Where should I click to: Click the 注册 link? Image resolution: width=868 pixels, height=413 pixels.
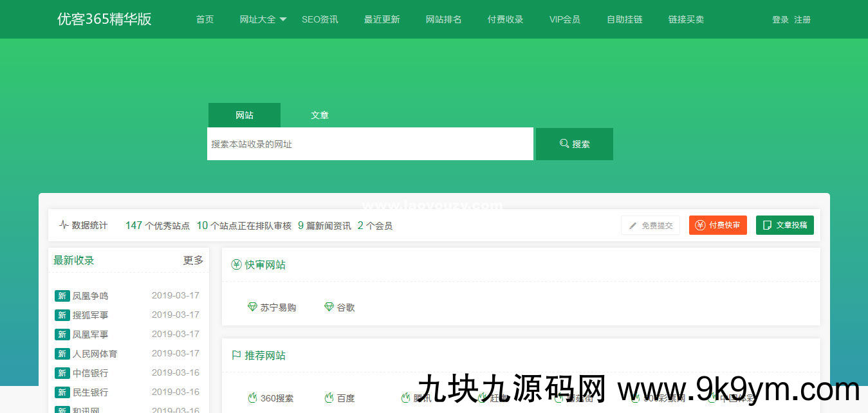pyautogui.click(x=802, y=20)
